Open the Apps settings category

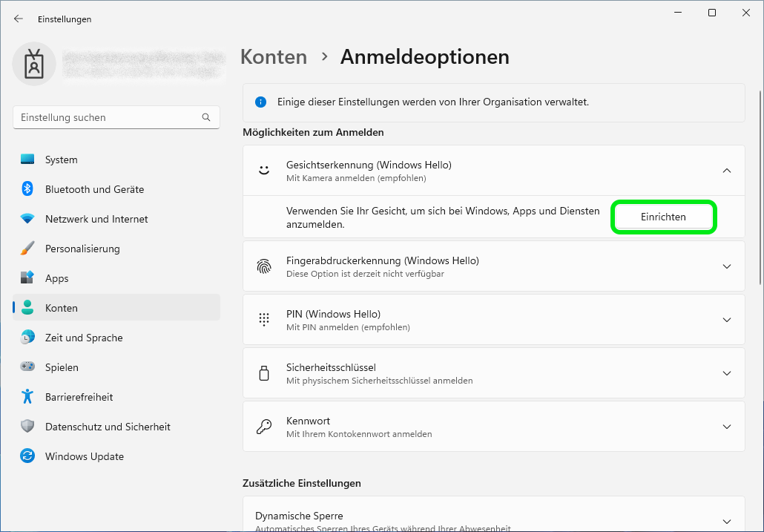tap(57, 278)
